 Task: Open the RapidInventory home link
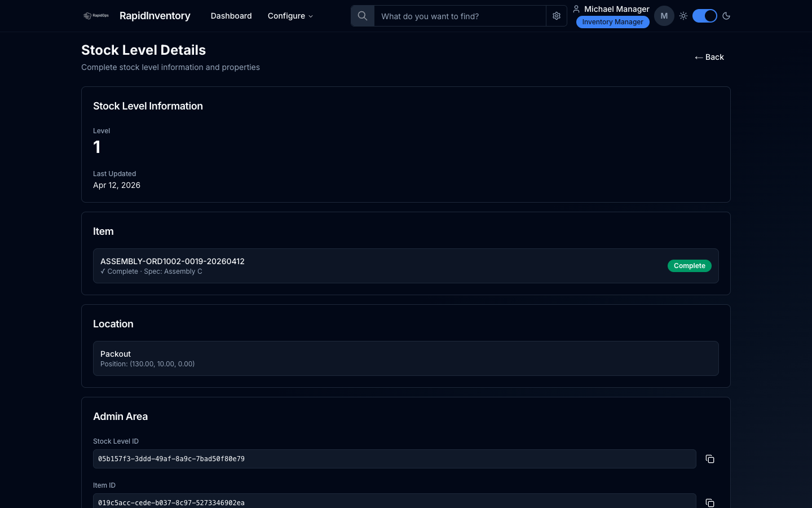coord(155,16)
